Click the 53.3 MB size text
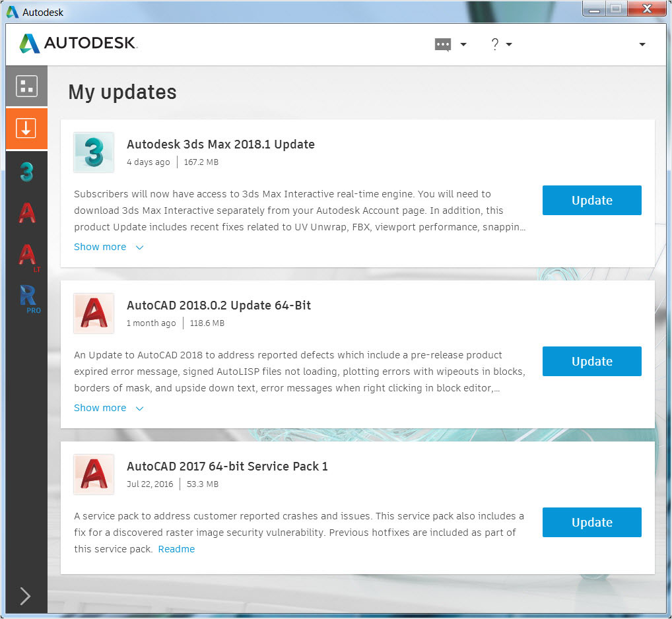Screen dimensions: 672x619 coord(202,484)
